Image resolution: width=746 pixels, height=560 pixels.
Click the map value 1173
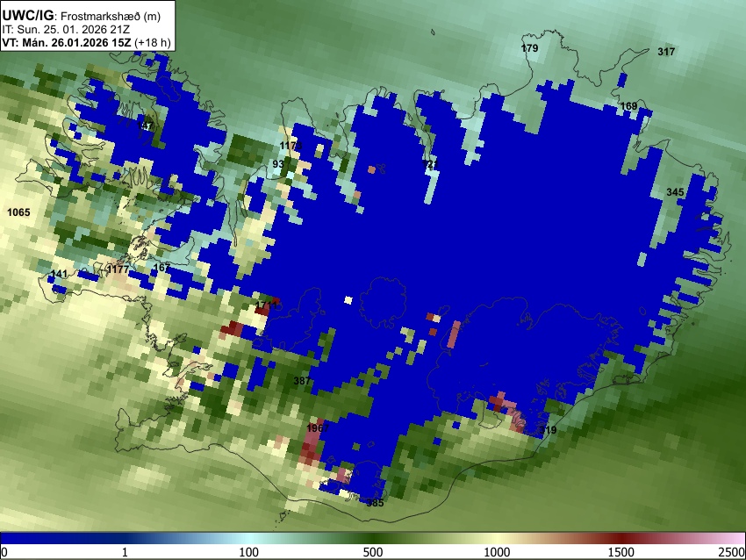click(291, 146)
